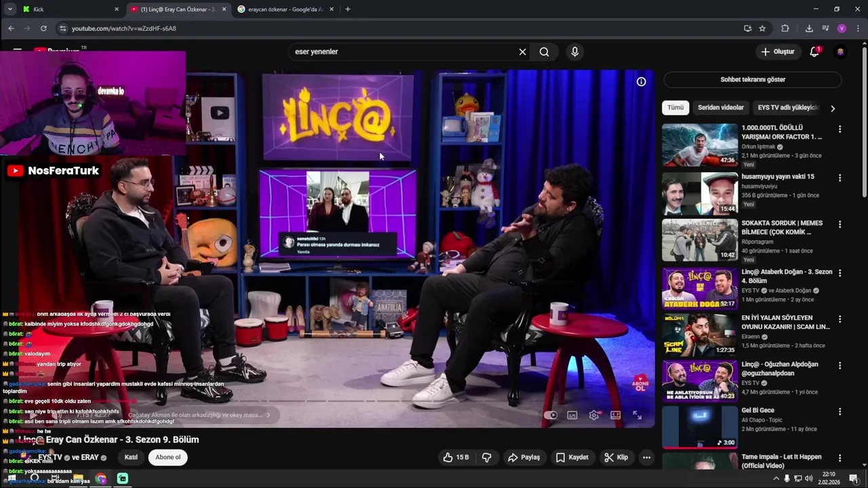Open the browser downloads panel
This screenshot has height=488, width=868.
point(809,28)
